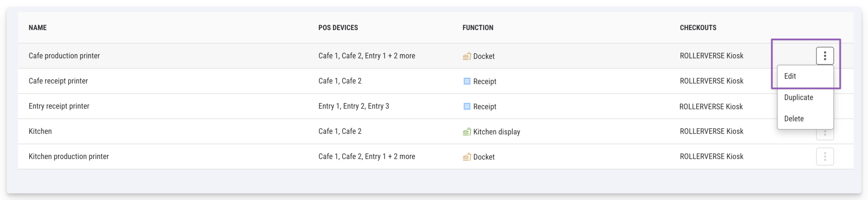Select the Kitchen production printer name

tap(69, 156)
